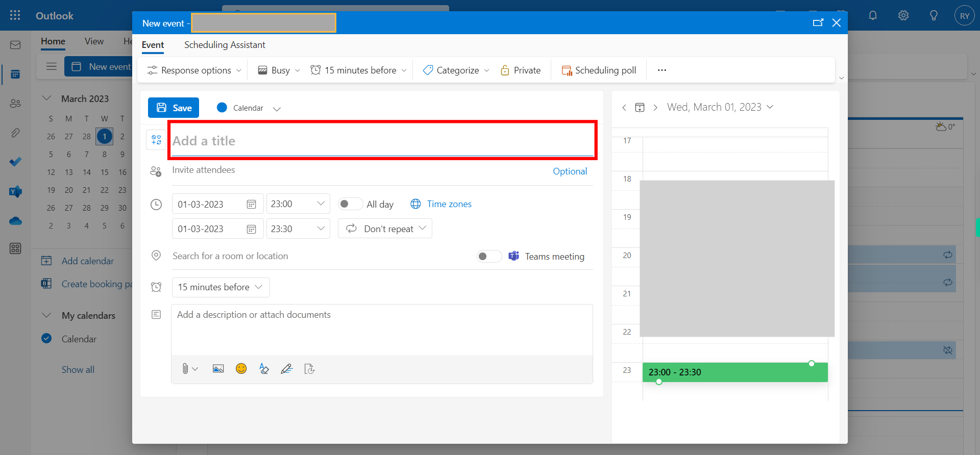Open start date calendar picker
Viewport: 980px width, 455px height.
pos(251,204)
